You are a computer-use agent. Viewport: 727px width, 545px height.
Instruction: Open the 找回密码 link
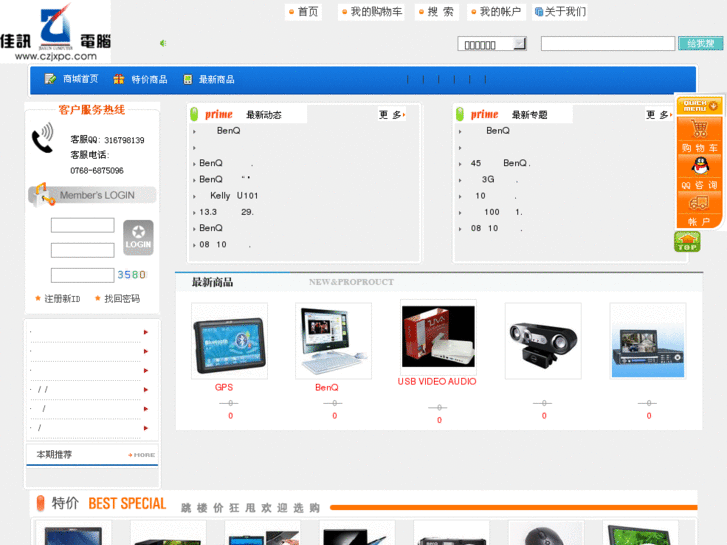point(121,299)
